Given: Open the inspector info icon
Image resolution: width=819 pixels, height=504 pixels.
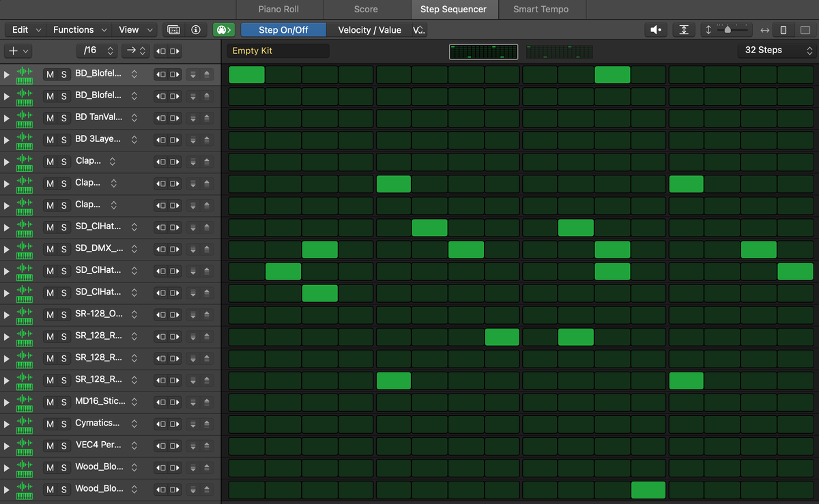Looking at the screenshot, I should [x=196, y=30].
